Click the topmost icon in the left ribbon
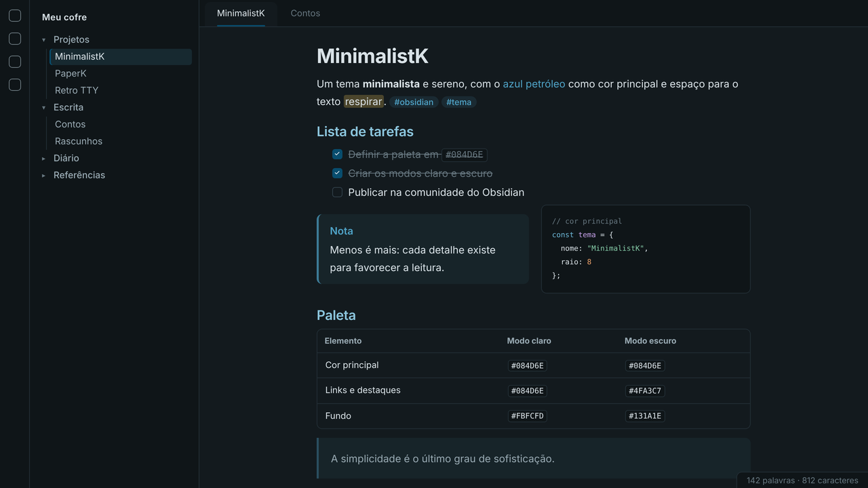868x488 pixels. point(15,16)
